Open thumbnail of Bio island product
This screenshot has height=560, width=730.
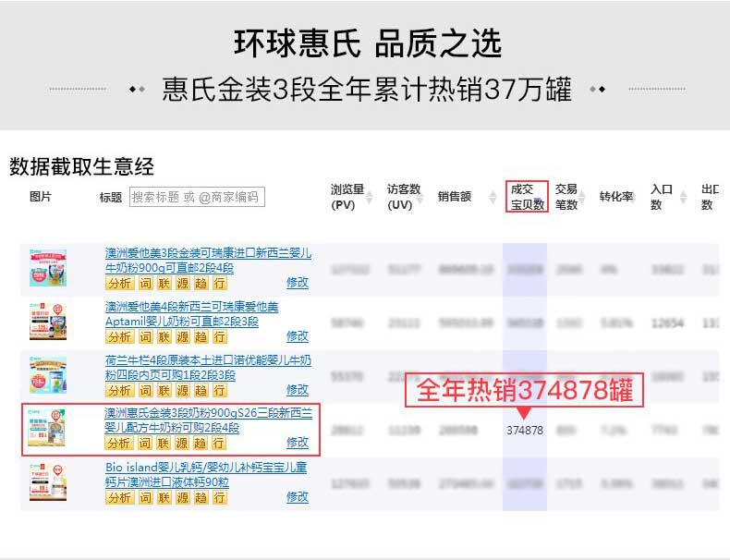[48, 481]
